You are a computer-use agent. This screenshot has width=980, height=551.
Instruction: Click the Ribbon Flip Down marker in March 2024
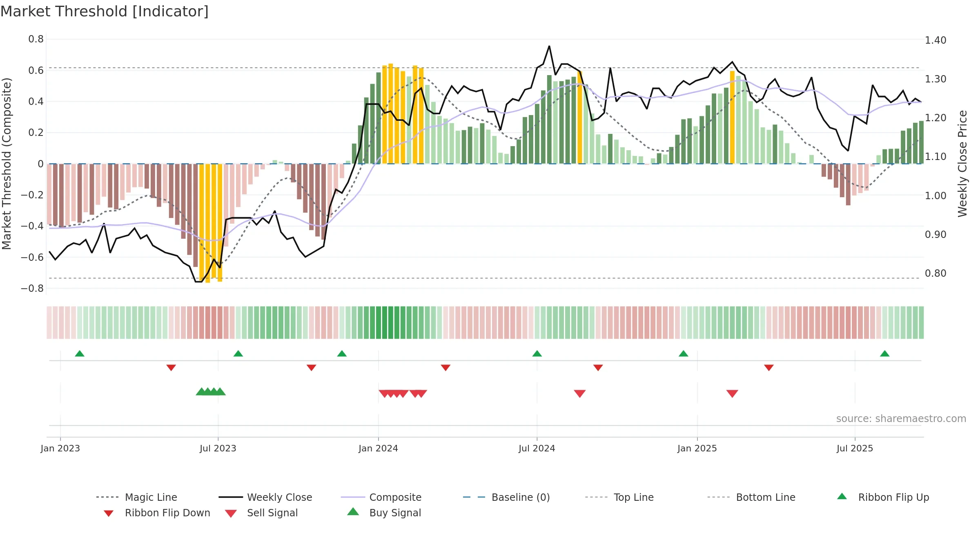pyautogui.click(x=445, y=368)
